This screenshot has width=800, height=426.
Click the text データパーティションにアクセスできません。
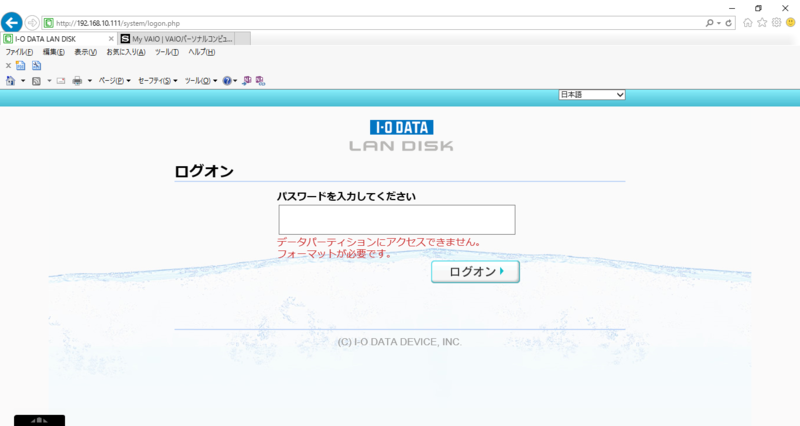point(379,242)
